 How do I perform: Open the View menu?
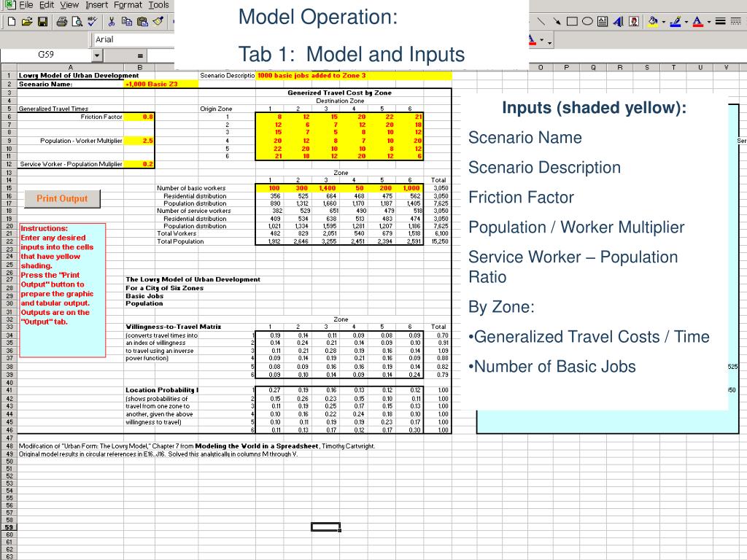(69, 5)
